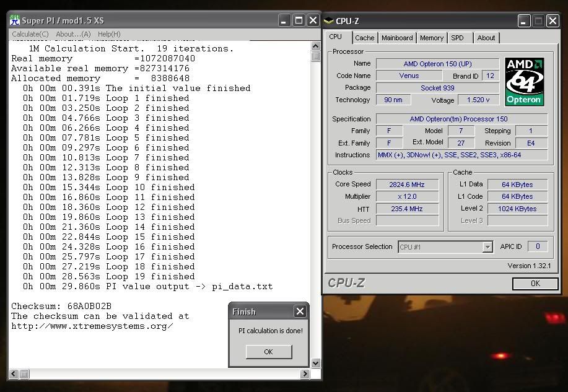Click the Version 1.32.1 label in CPU-Z
Viewport: 568px width, 392px height.
529,266
